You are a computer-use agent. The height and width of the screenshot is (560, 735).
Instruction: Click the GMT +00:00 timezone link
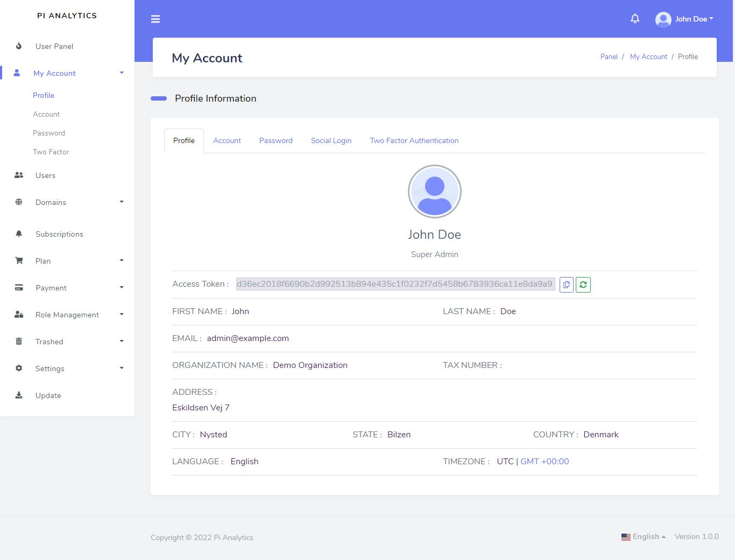[x=545, y=462]
